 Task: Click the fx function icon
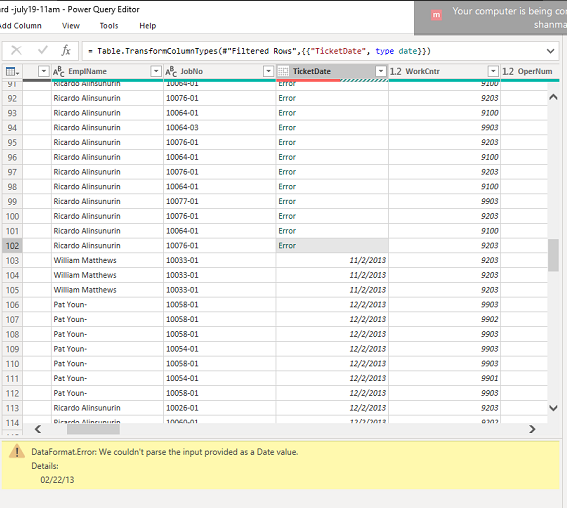(x=66, y=50)
